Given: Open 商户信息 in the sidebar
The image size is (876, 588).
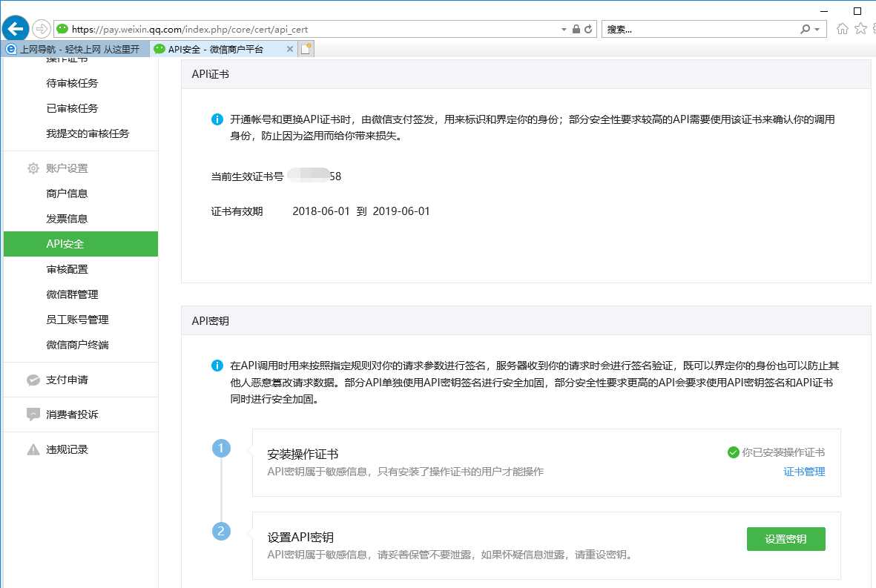Looking at the screenshot, I should 67,194.
